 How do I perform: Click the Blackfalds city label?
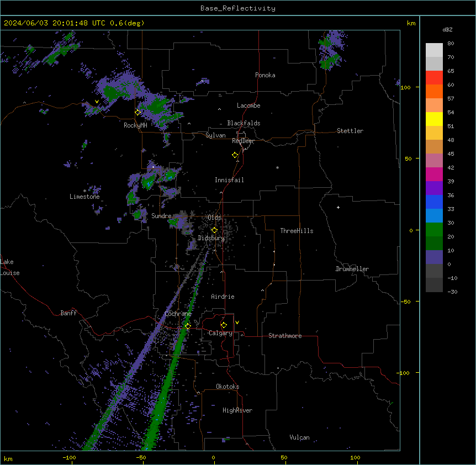[x=244, y=123]
